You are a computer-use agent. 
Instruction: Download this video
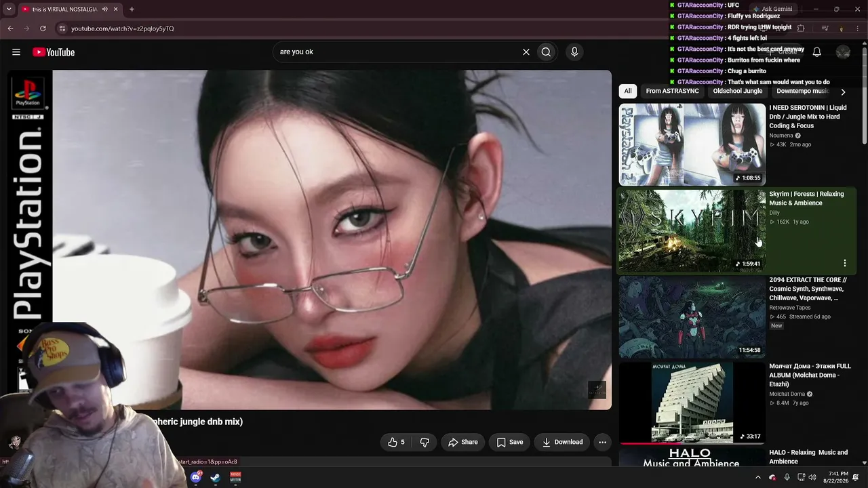click(562, 442)
